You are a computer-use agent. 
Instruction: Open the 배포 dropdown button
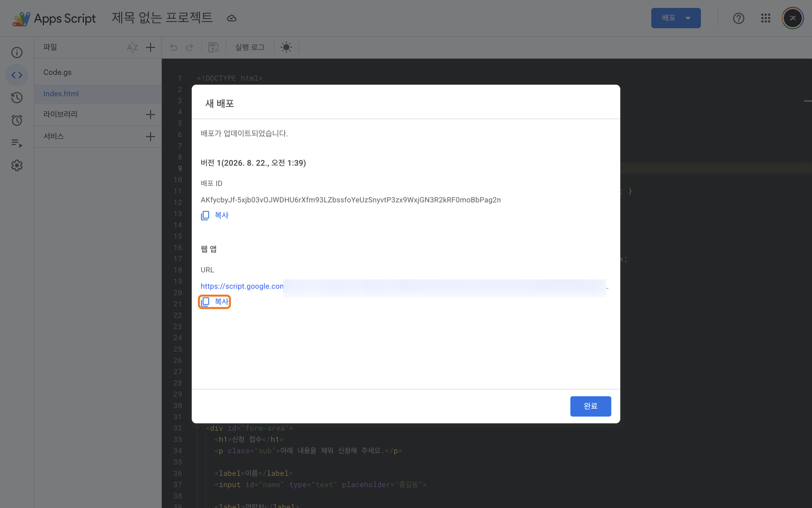[676, 18]
